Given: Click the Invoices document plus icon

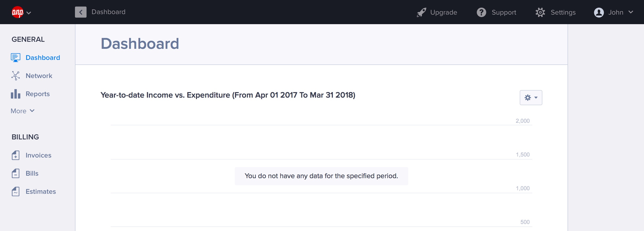Looking at the screenshot, I should pyautogui.click(x=16, y=155).
